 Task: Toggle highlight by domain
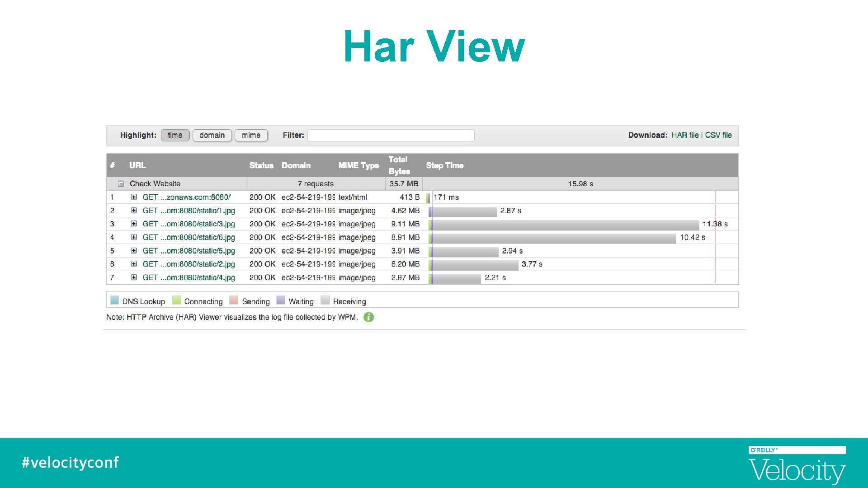click(212, 135)
